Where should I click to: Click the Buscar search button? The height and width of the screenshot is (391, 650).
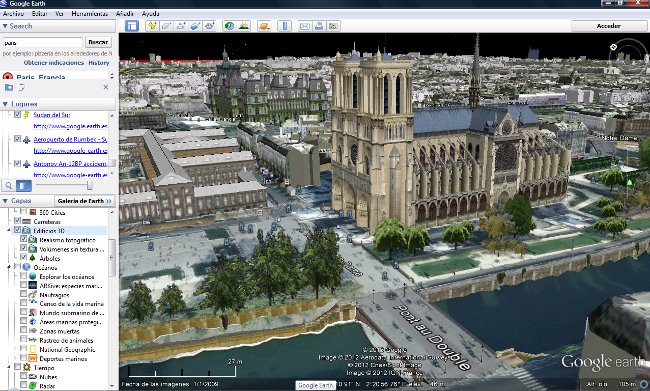98,42
